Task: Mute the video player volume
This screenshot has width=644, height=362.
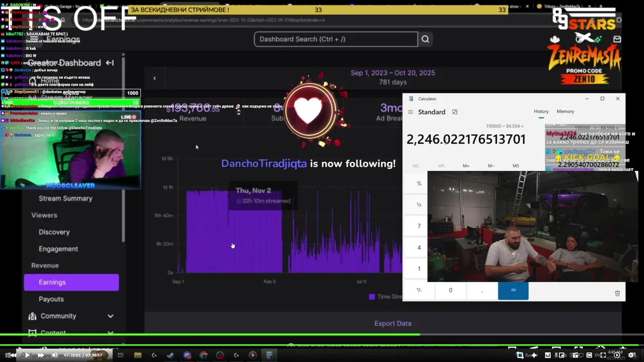Action: [54, 355]
